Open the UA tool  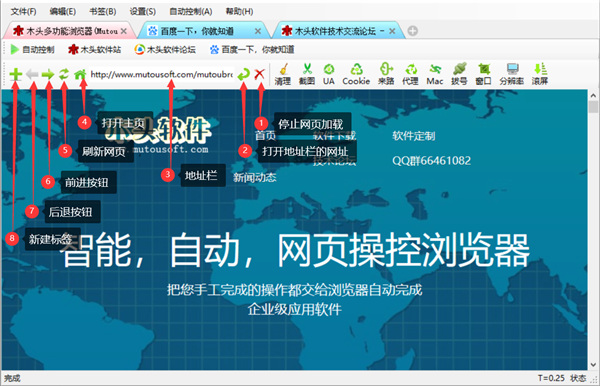(x=329, y=74)
